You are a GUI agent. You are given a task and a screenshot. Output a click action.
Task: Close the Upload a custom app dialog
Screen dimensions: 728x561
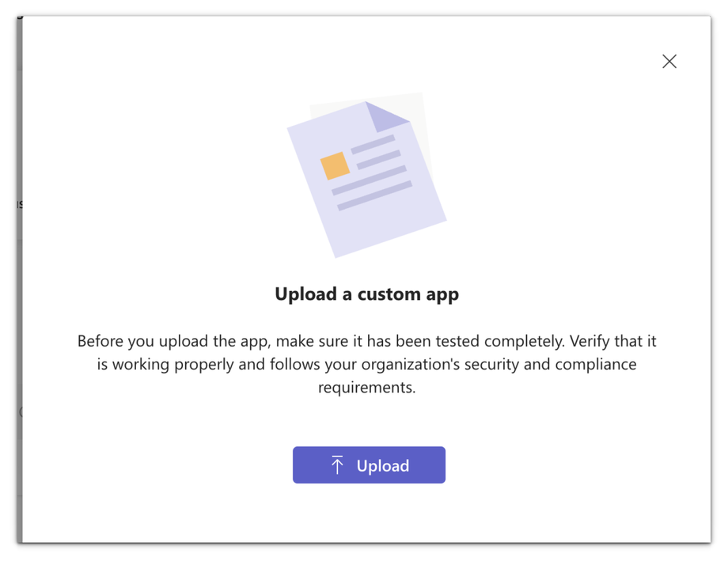coord(669,62)
